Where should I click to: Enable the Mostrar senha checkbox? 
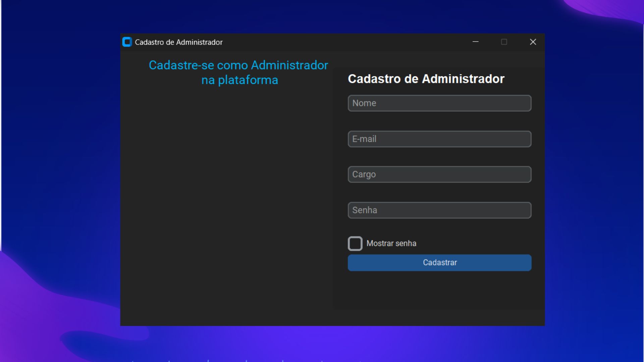355,244
